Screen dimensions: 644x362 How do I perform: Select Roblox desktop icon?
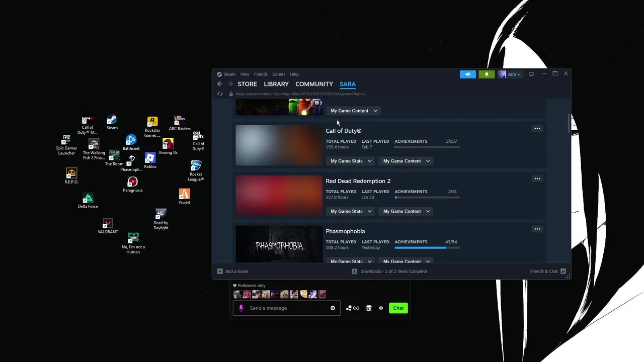click(x=150, y=161)
